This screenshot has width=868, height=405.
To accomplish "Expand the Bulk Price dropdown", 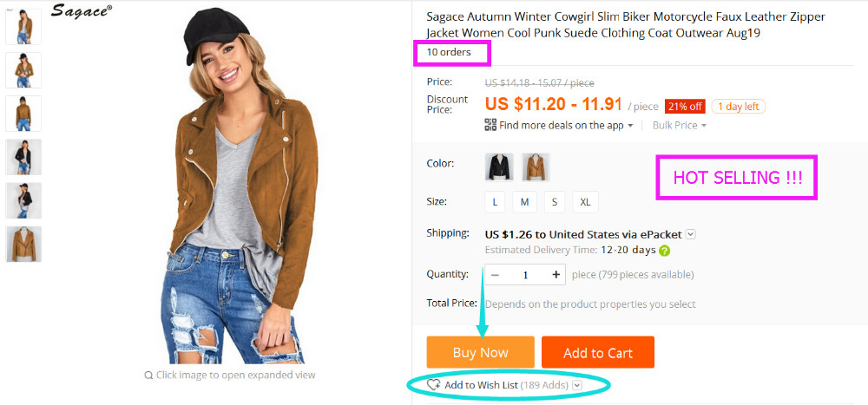I will click(x=703, y=126).
